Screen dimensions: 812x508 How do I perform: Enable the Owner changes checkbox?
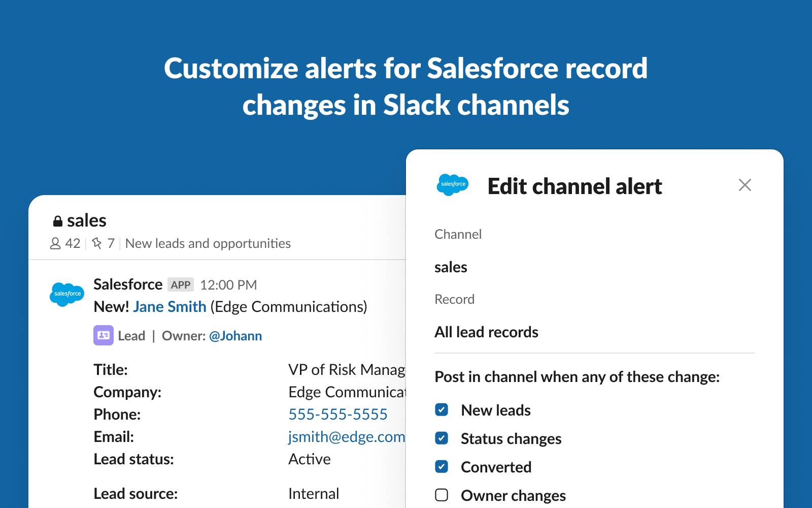coord(442,495)
